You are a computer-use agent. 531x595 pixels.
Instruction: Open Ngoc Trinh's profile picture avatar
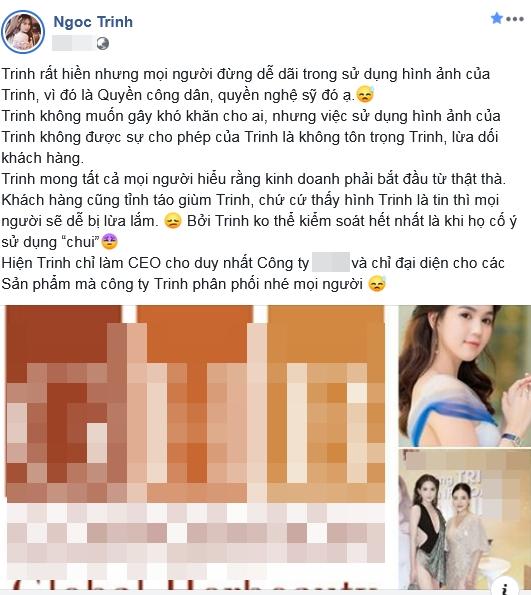(23, 32)
